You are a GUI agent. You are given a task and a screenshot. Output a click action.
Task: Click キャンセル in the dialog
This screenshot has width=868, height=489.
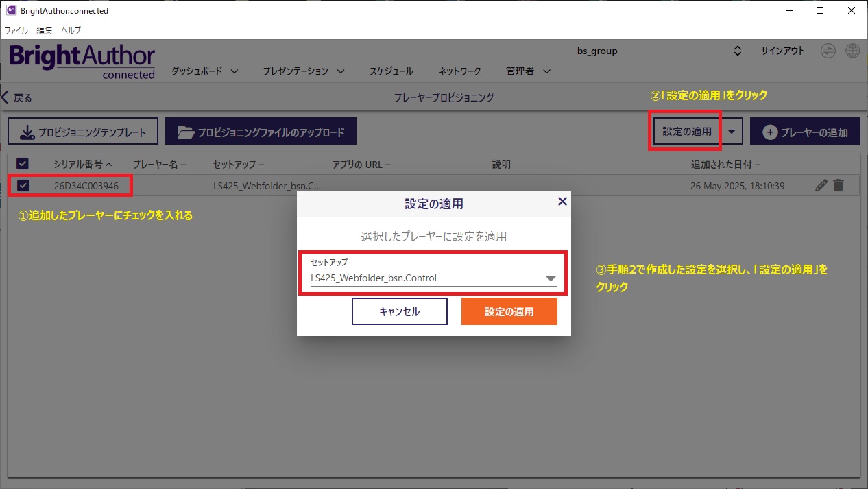pyautogui.click(x=400, y=311)
